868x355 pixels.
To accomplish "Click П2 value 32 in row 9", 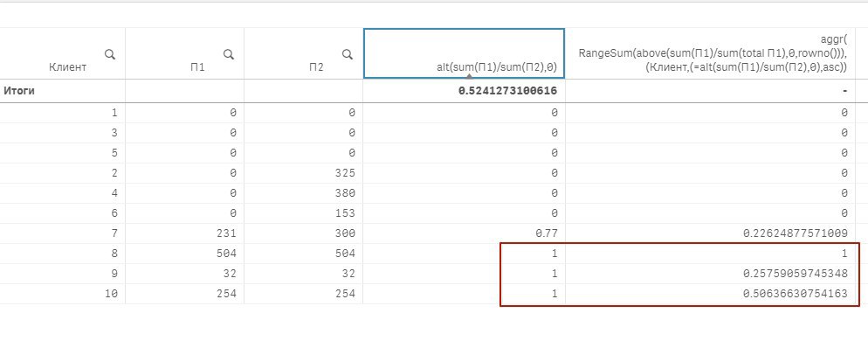I will 348,274.
